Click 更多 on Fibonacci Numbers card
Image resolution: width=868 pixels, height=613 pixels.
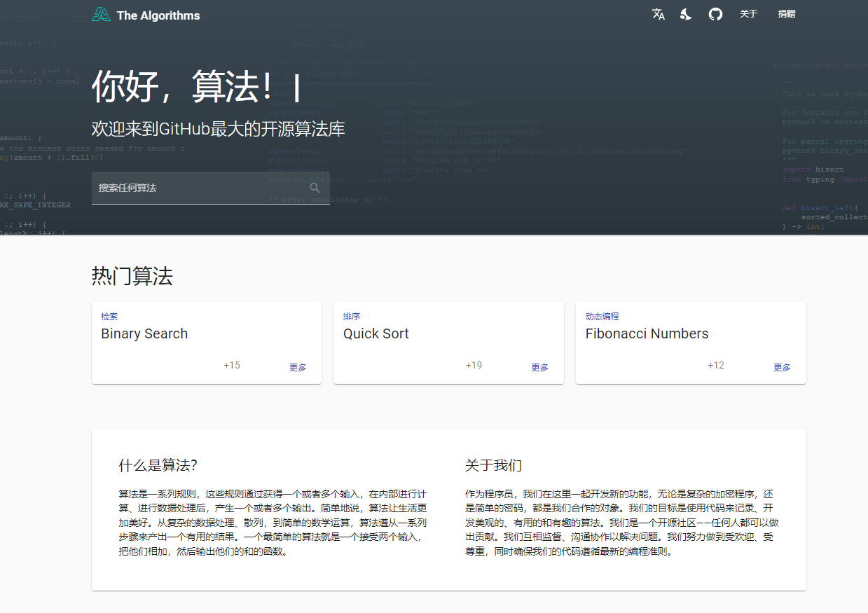[782, 367]
